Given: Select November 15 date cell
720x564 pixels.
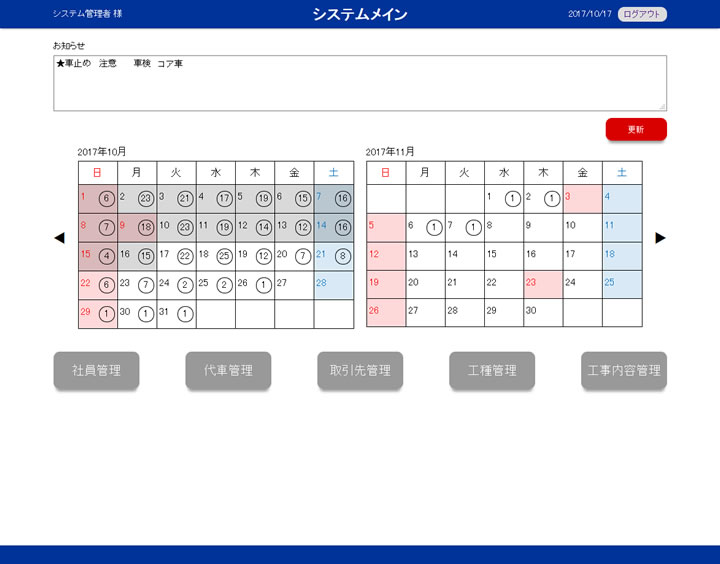Looking at the screenshot, I should [x=504, y=256].
